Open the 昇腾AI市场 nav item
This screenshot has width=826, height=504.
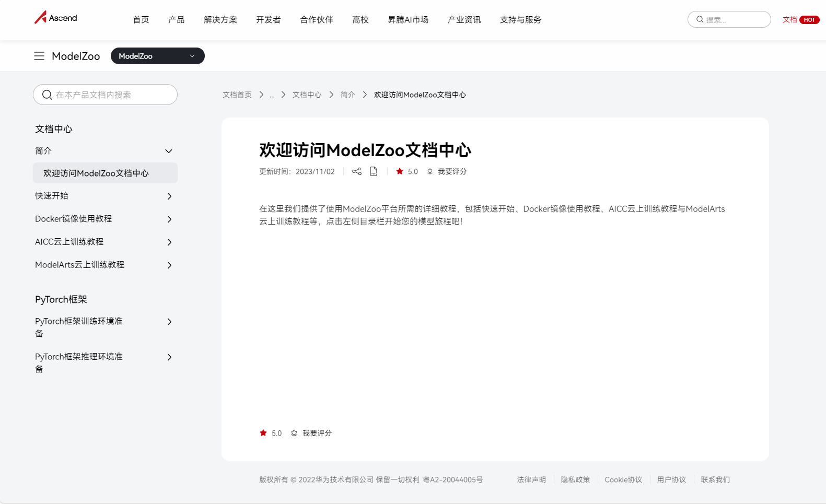pyautogui.click(x=408, y=19)
